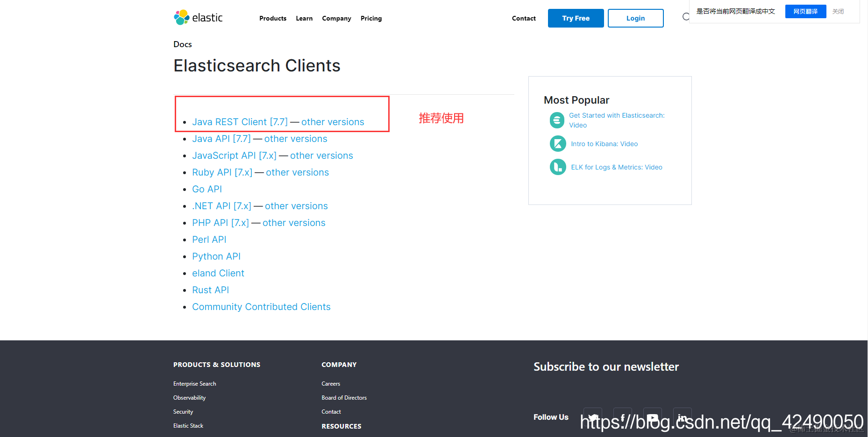Open other versions for PHP API
The height and width of the screenshot is (437, 868).
pos(294,223)
